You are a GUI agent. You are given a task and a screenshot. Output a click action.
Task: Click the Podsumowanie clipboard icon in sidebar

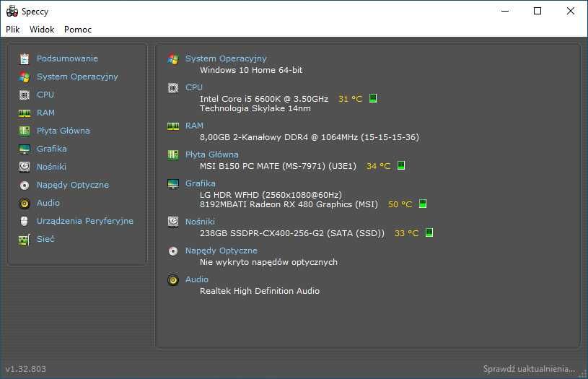pos(25,58)
